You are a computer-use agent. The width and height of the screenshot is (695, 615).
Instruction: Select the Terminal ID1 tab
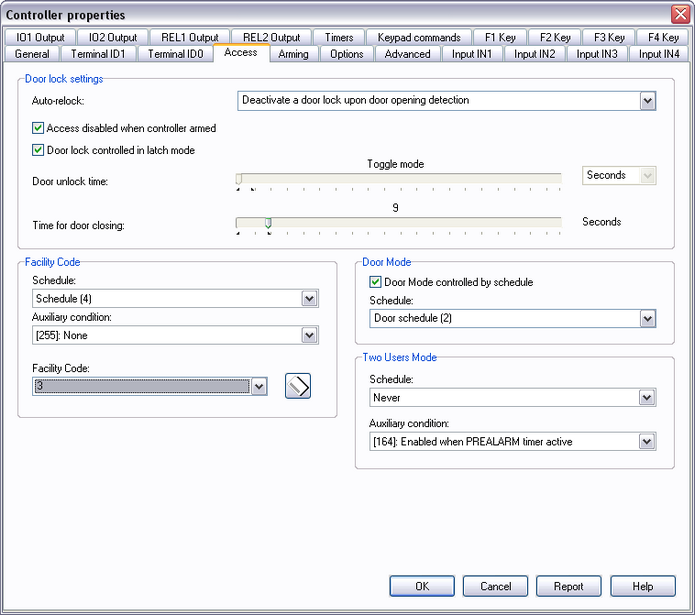pos(98,54)
